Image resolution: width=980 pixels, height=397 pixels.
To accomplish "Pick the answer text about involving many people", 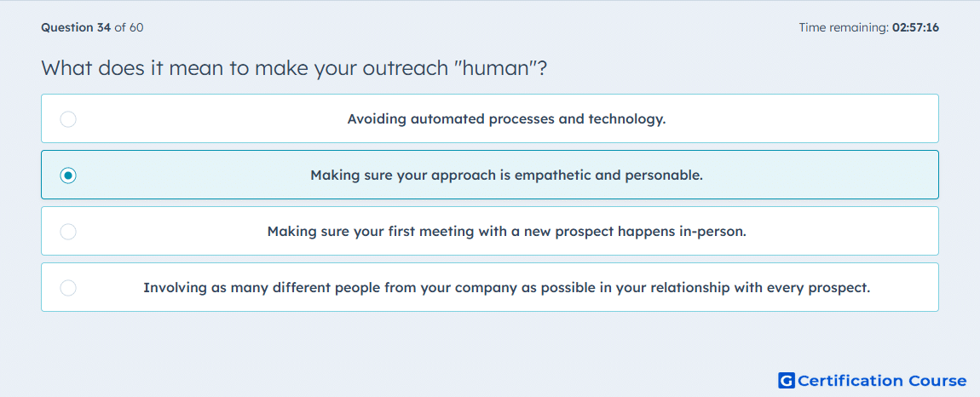I will (x=506, y=288).
